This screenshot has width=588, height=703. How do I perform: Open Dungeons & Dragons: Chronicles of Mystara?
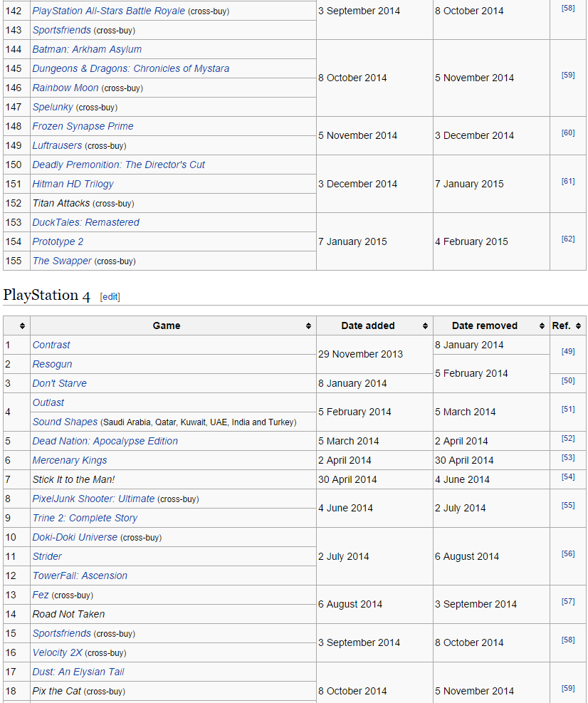click(131, 68)
